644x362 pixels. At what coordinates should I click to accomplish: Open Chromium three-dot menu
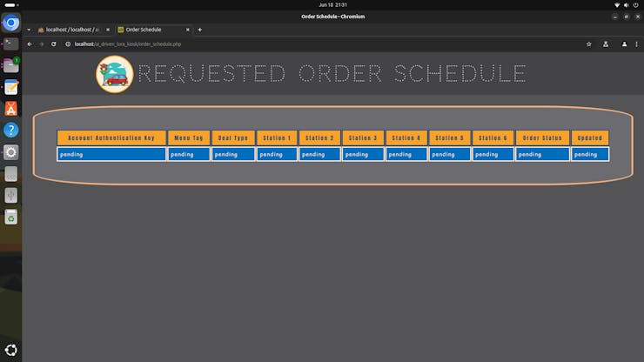click(637, 44)
